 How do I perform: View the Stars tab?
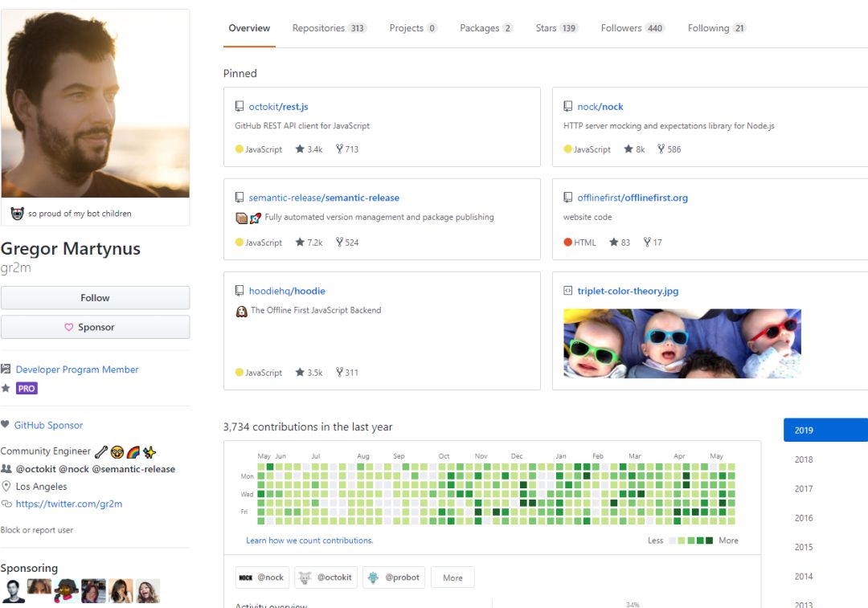(x=556, y=28)
